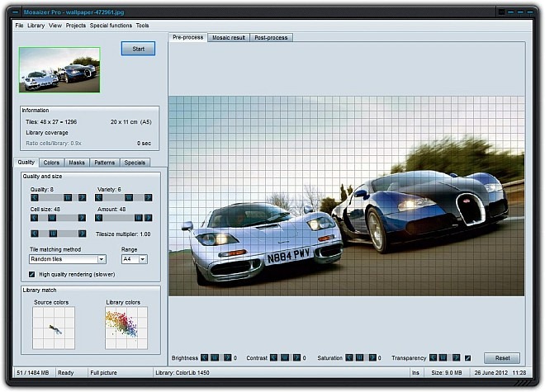
Task: Click '20 x 11 cm (A5)' size text
Action: pyautogui.click(x=131, y=122)
